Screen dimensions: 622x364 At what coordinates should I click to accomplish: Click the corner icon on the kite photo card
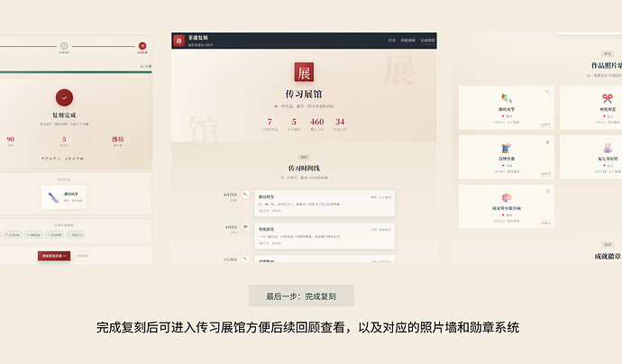pos(548,92)
